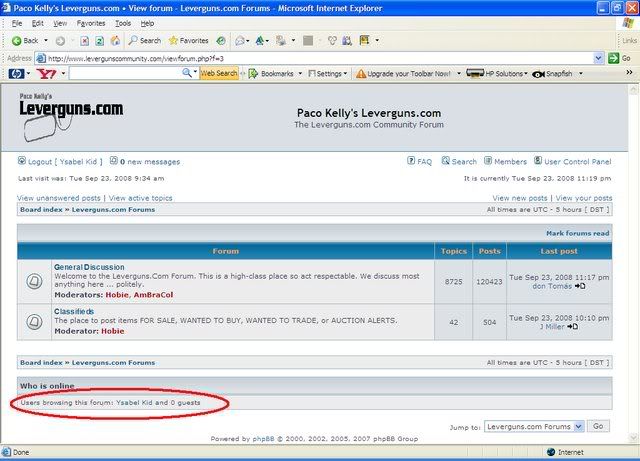Click Go button beside Jump to
The image size is (640, 461).
(598, 426)
